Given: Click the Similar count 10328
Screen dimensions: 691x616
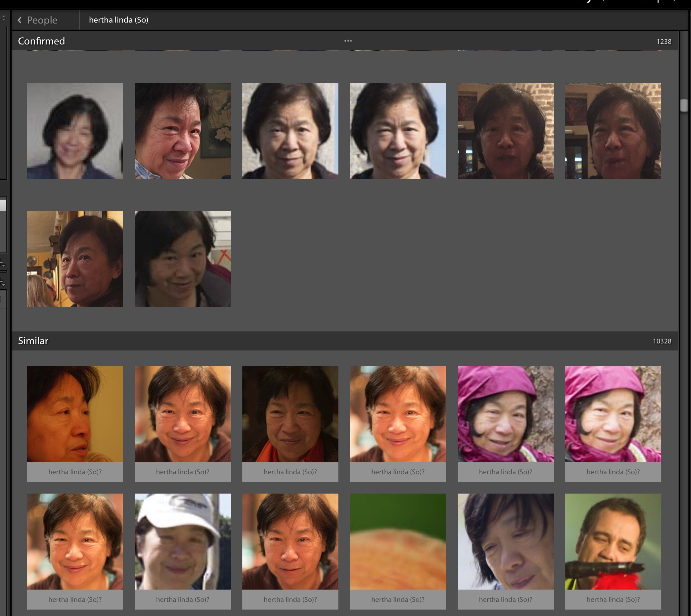Looking at the screenshot, I should pyautogui.click(x=662, y=341).
